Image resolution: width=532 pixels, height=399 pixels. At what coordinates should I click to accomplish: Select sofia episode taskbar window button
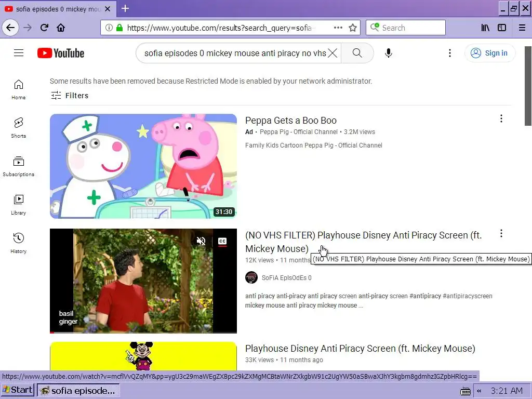click(x=78, y=391)
